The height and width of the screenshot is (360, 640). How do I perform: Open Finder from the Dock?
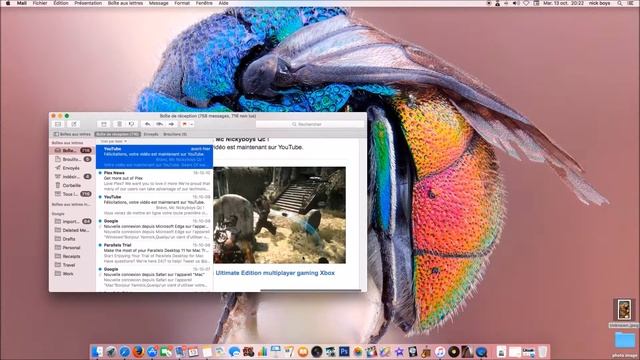pyautogui.click(x=97, y=351)
